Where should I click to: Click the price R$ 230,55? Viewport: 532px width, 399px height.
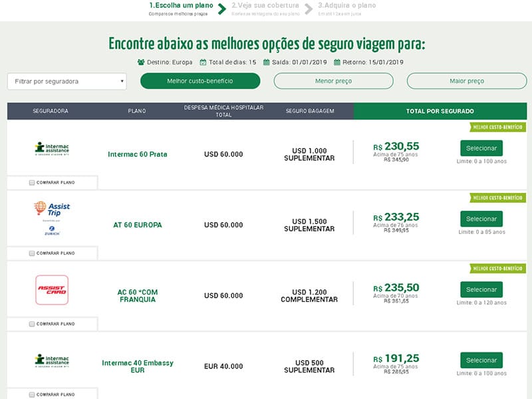pos(396,146)
